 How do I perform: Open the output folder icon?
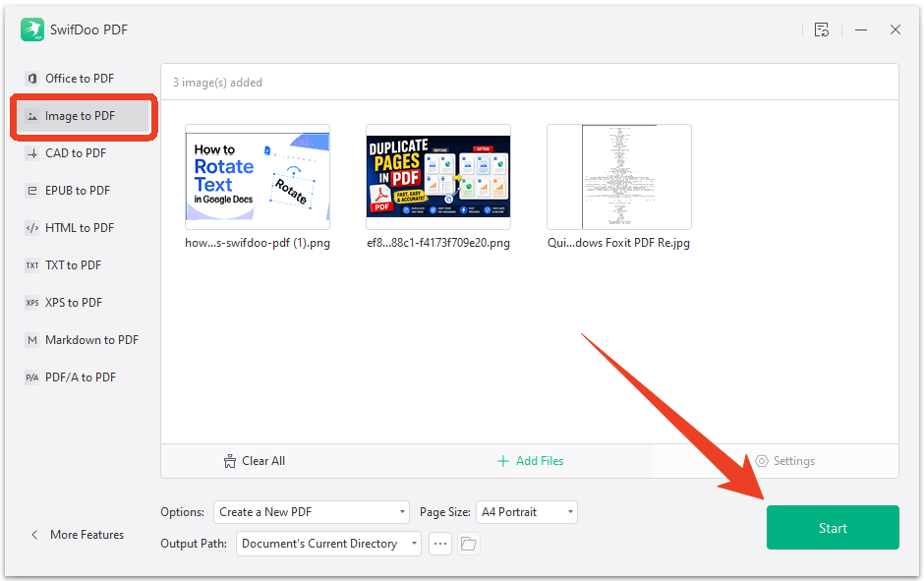(x=469, y=544)
